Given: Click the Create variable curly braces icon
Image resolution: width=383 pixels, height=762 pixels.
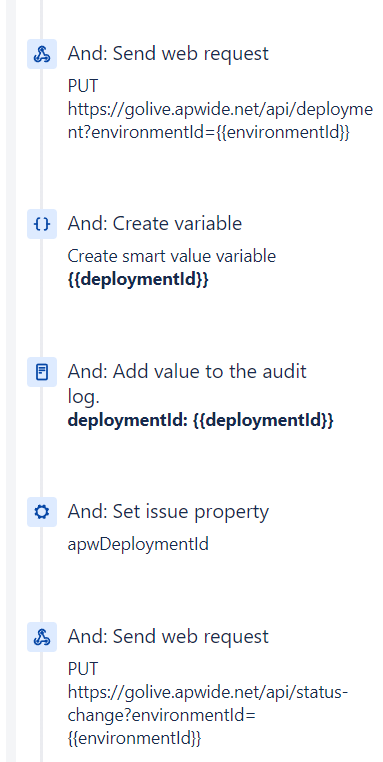Looking at the screenshot, I should click(x=42, y=224).
